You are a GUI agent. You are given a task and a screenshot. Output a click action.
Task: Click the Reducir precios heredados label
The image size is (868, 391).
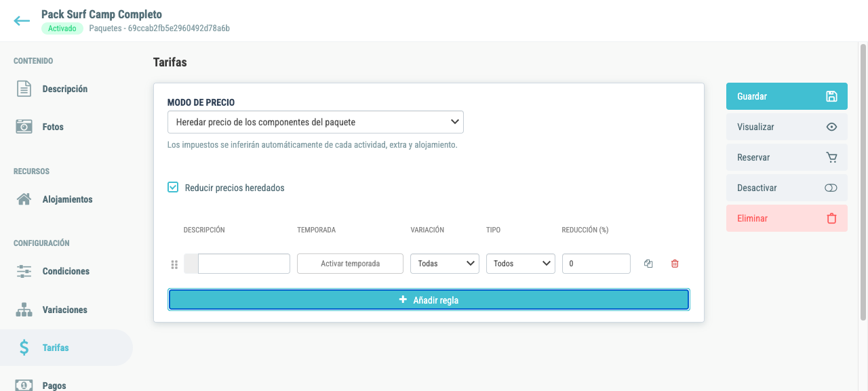(x=235, y=188)
